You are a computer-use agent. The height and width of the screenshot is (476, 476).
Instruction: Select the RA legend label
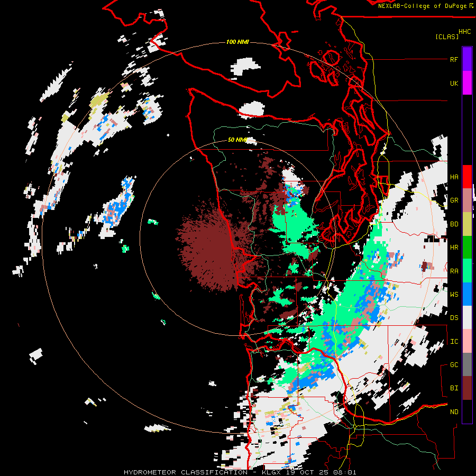[454, 271]
